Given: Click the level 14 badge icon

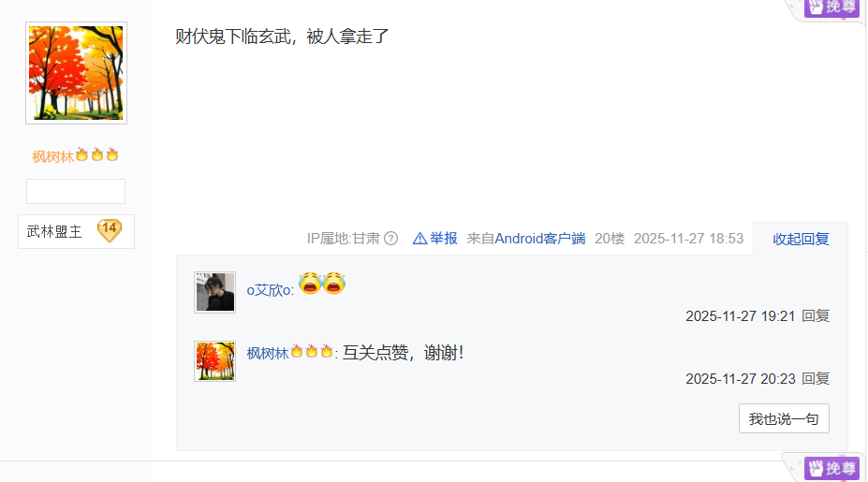Looking at the screenshot, I should tap(110, 231).
